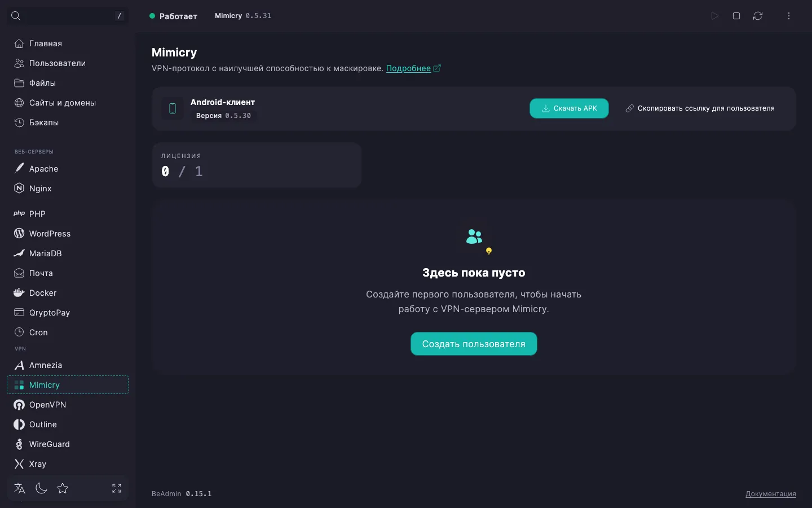Download the Android APK
This screenshot has height=508, width=812.
tap(569, 108)
